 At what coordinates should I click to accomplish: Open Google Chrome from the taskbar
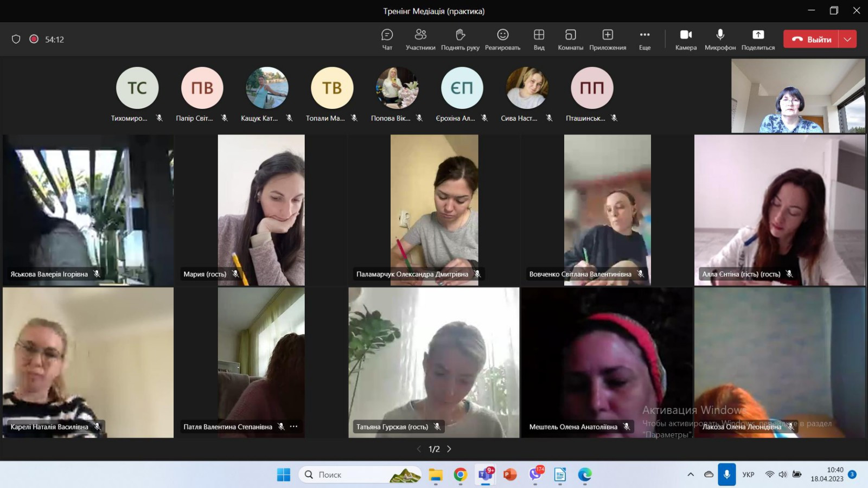[x=461, y=474]
